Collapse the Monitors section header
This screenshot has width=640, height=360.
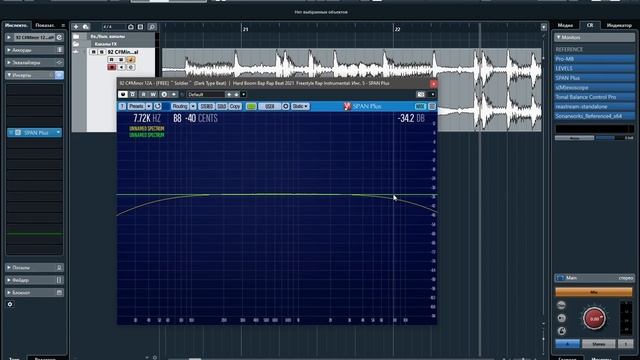594,38
